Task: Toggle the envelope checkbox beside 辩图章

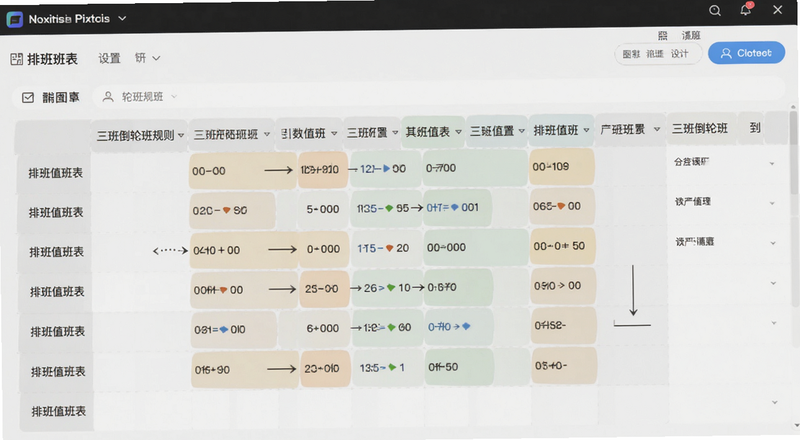Action: pos(28,97)
